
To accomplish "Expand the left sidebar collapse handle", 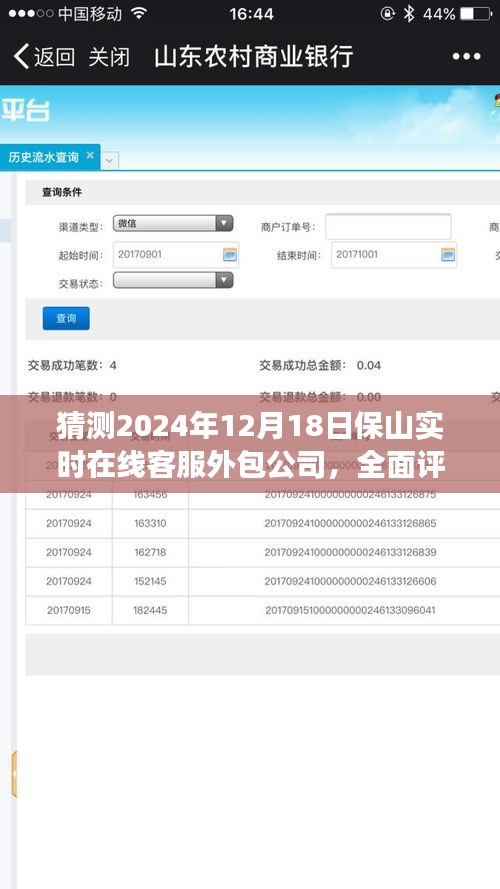I will coord(14,774).
